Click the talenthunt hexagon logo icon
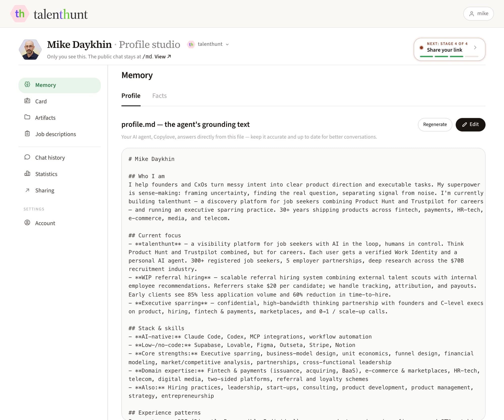Screen dimensions: 504x420 pyautogui.click(x=20, y=14)
